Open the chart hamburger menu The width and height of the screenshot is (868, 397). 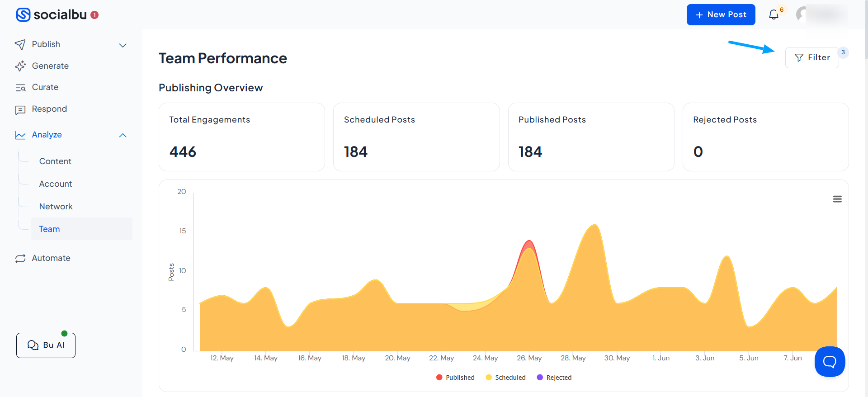(837, 199)
